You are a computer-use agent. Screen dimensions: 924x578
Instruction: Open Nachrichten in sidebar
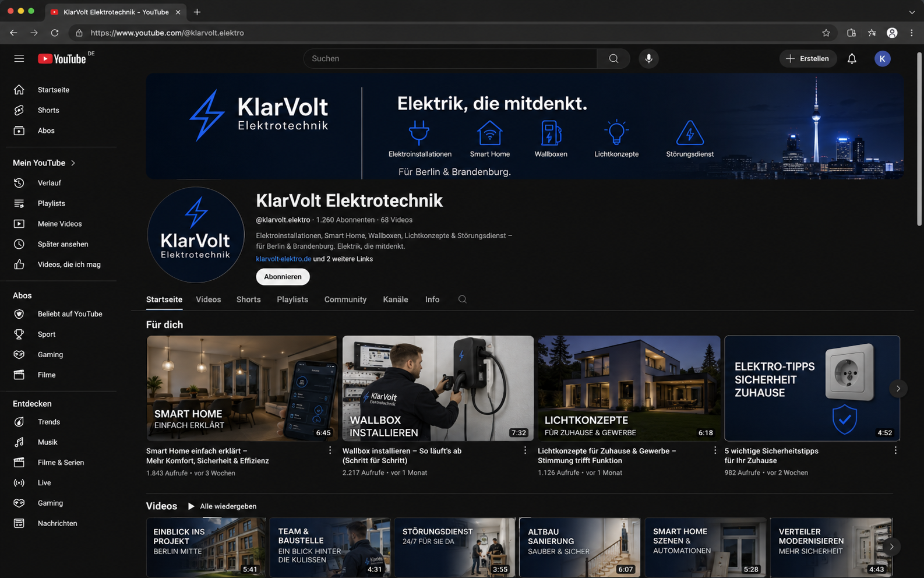(58, 523)
